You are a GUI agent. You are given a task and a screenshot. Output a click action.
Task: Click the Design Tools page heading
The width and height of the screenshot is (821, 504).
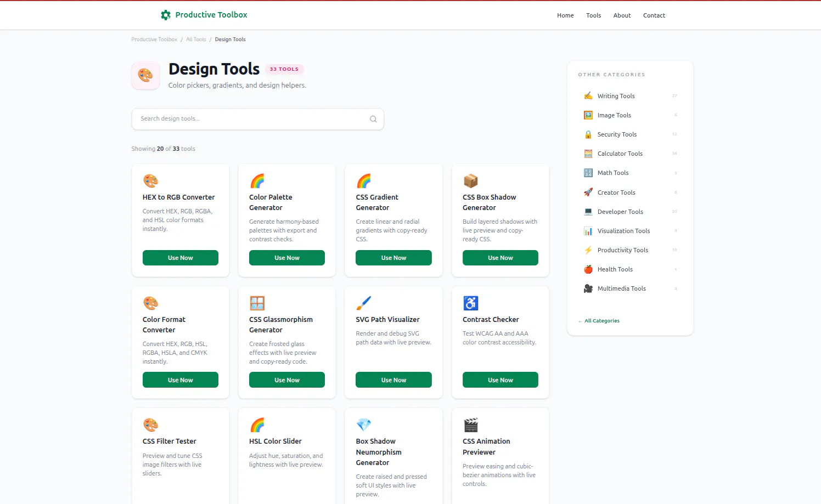coord(214,69)
